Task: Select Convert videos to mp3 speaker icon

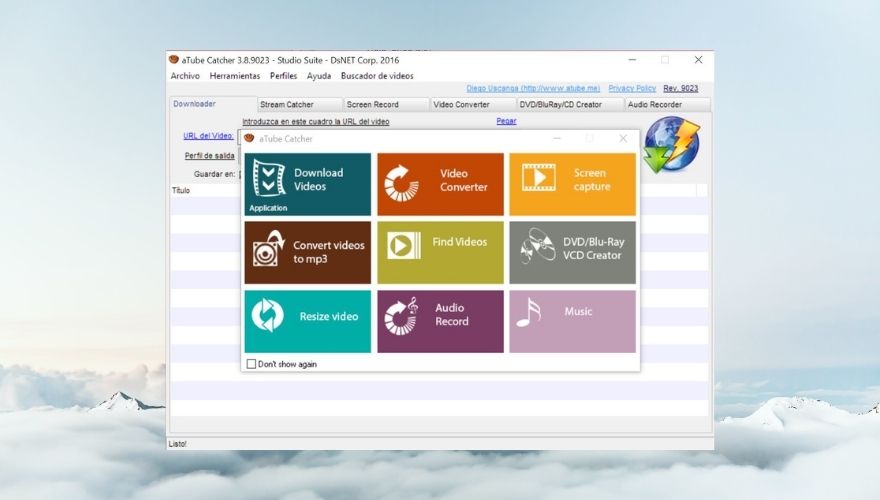Action: click(268, 249)
